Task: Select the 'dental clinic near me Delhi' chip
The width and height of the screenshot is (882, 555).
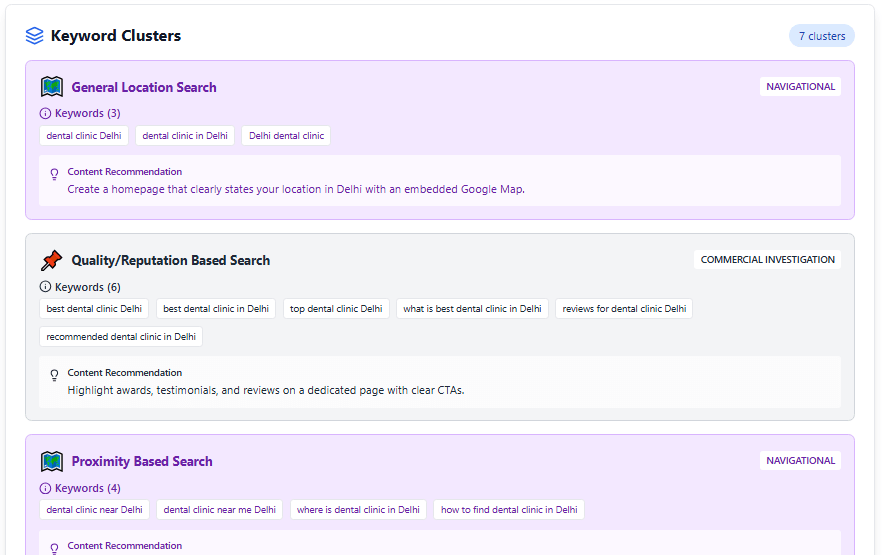Action: click(219, 510)
